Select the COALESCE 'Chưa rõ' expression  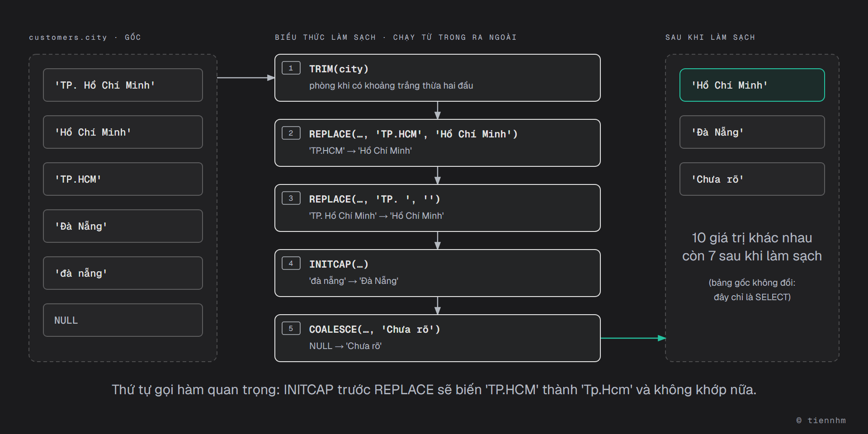pyautogui.click(x=374, y=329)
